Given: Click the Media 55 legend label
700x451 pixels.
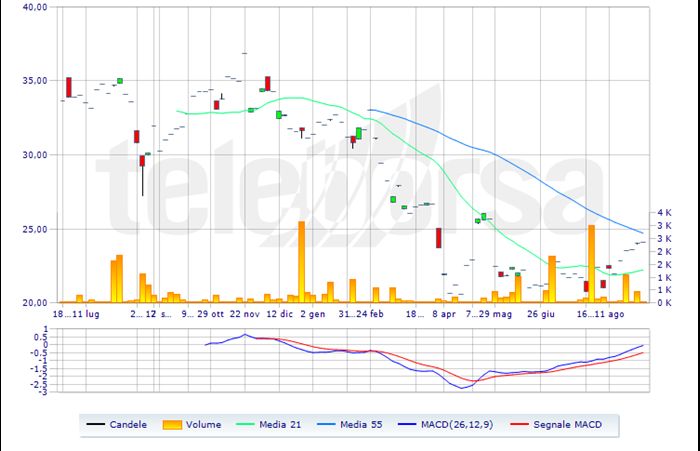Looking at the screenshot, I should [361, 425].
